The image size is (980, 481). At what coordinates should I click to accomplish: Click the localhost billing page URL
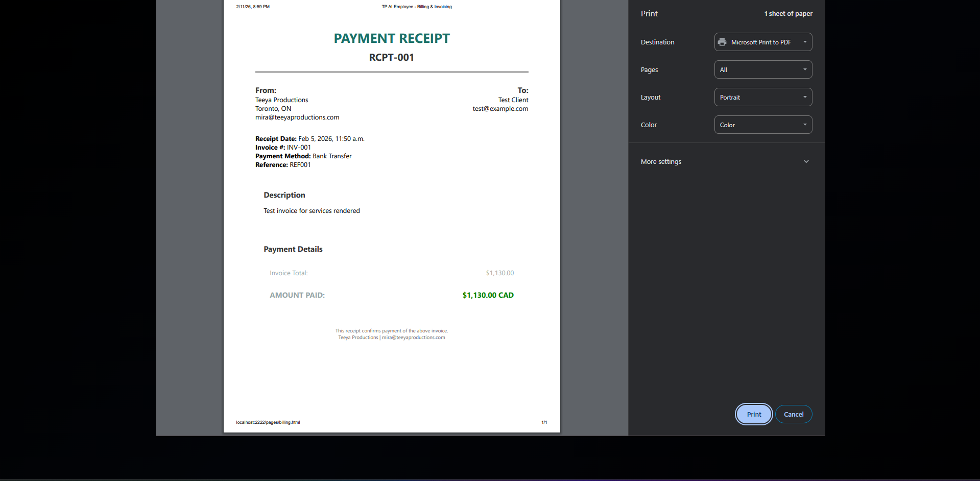(x=268, y=422)
